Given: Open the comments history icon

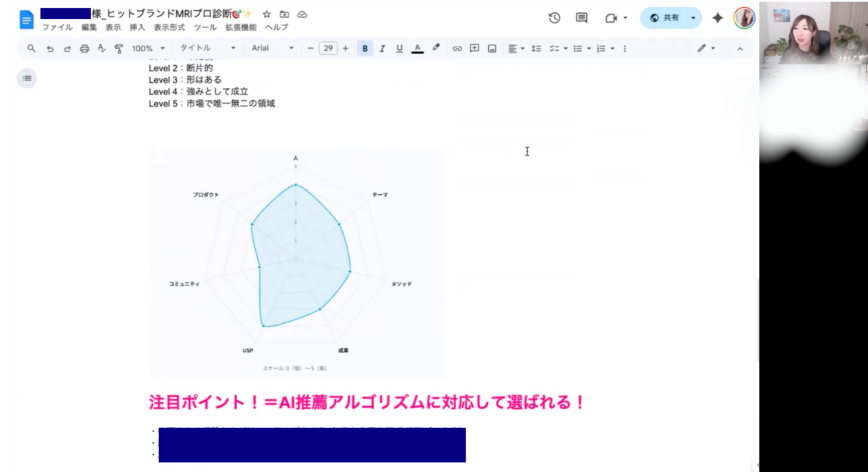Looking at the screenshot, I should pyautogui.click(x=581, y=18).
